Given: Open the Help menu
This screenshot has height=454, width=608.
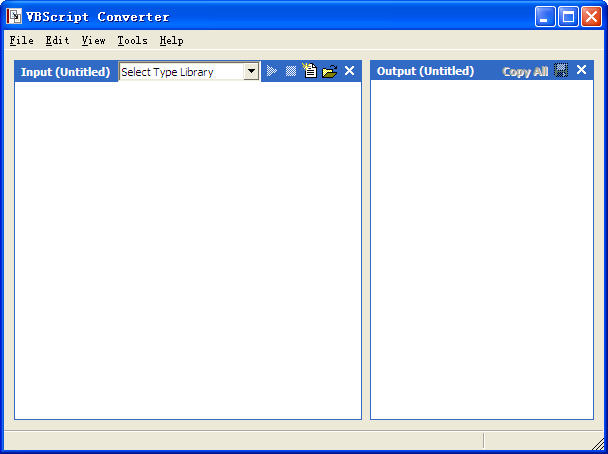Looking at the screenshot, I should [x=171, y=40].
